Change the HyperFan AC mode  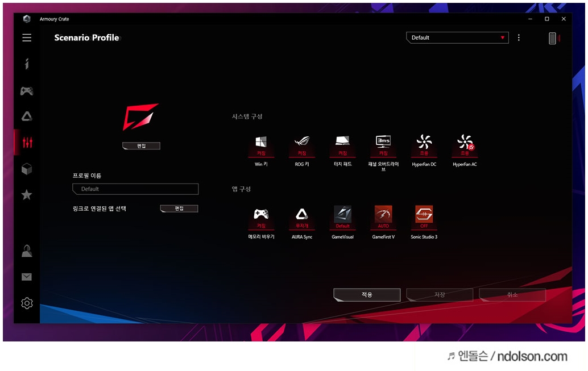coord(465,145)
